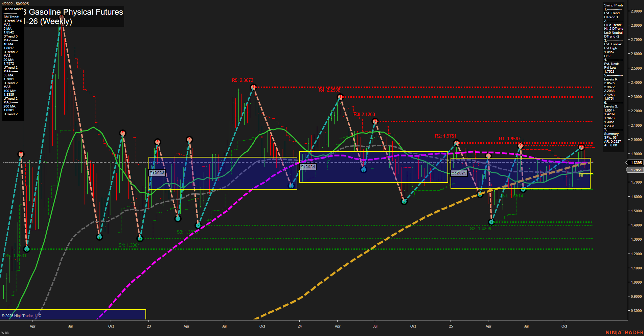
Task: Expand the Y:2025 year range label
Action: coord(458,173)
